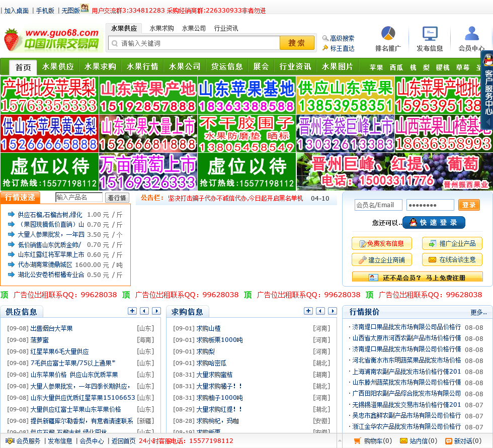The width and height of the screenshot is (493, 448).
Task: Click arrow beside 供应石榴,石榴古树,绿化
Action: coord(11,214)
